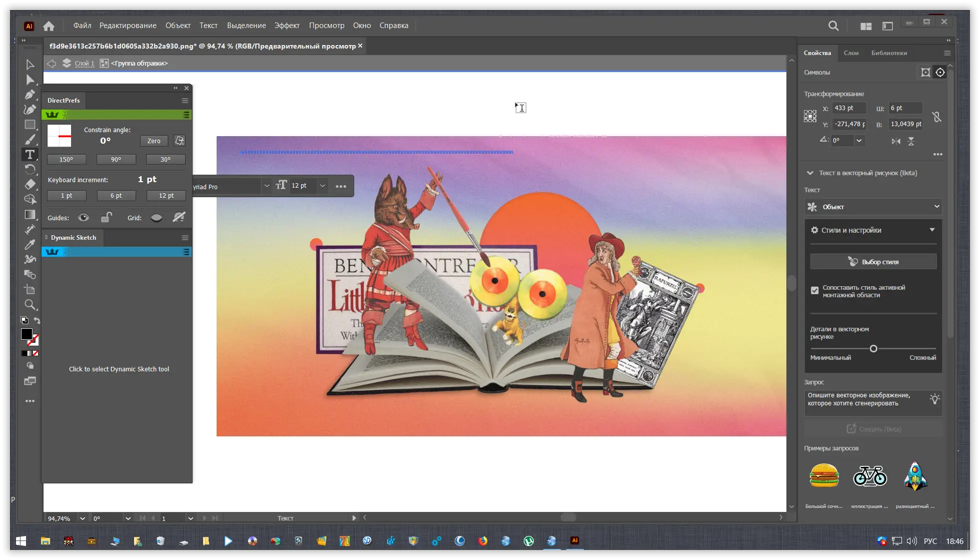Uncheck match active artboard style checkbox
The image size is (980, 560).
point(814,291)
